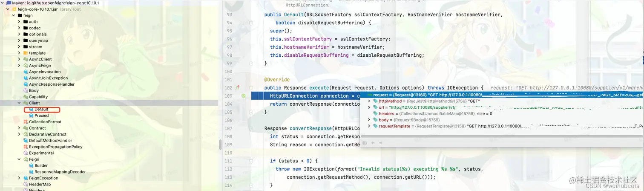The width and height of the screenshot is (644, 191).
Task: Expand the optionals package
Action: [19, 34]
